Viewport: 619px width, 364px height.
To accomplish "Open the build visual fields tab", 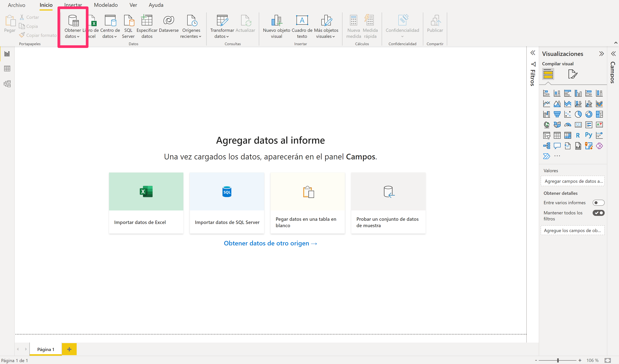I will click(548, 74).
